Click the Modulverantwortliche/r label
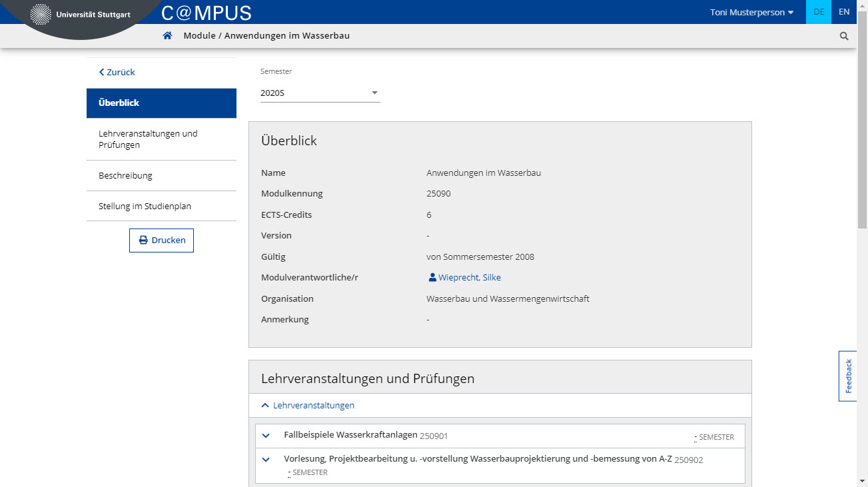The height and width of the screenshot is (487, 868). pyautogui.click(x=310, y=277)
